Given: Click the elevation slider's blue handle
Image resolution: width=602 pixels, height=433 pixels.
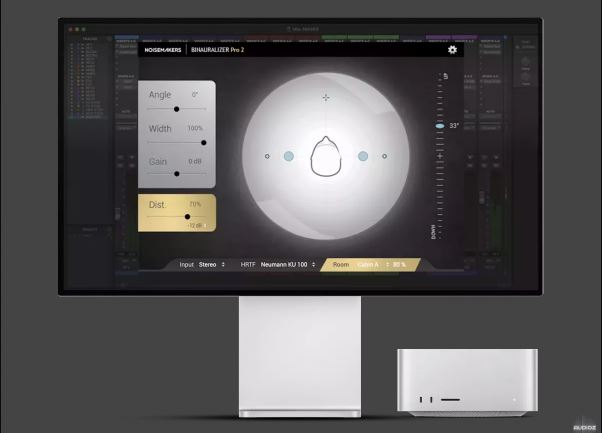Looking at the screenshot, I should click(440, 126).
